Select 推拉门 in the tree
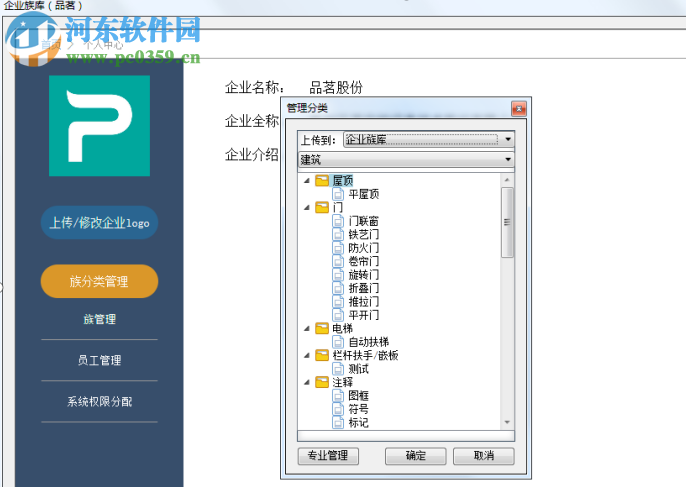686x487 pixels. click(x=364, y=301)
